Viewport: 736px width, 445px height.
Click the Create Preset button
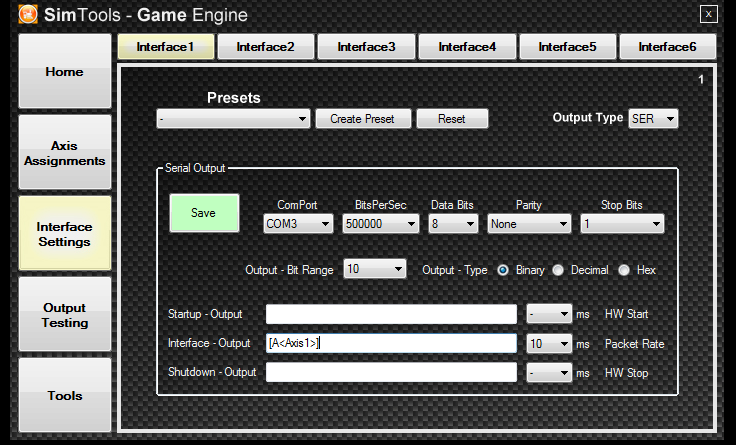(x=363, y=119)
